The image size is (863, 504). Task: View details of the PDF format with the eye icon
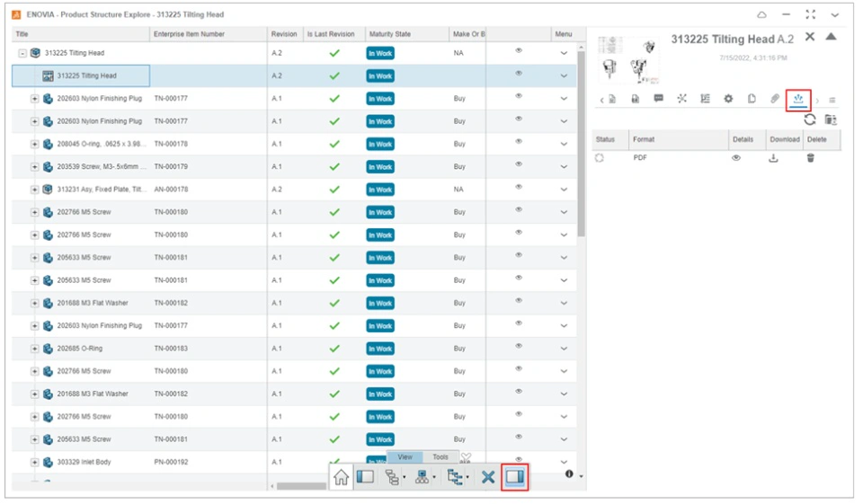click(736, 158)
